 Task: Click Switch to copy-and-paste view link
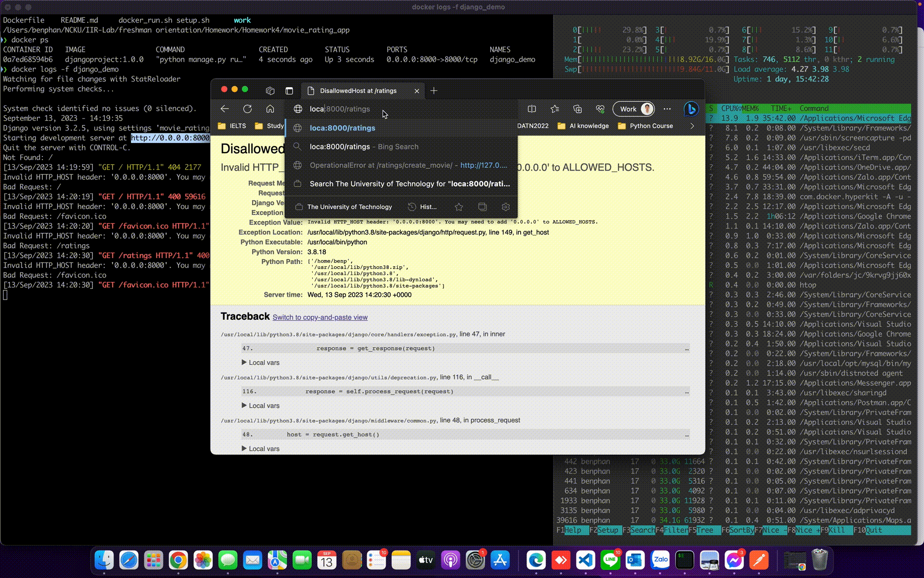point(320,317)
